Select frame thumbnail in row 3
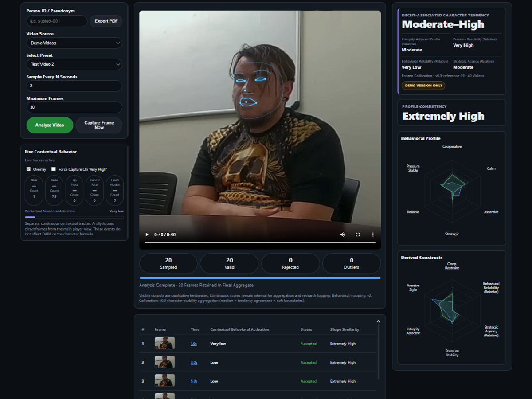This screenshot has width=532, height=399. pos(164,381)
